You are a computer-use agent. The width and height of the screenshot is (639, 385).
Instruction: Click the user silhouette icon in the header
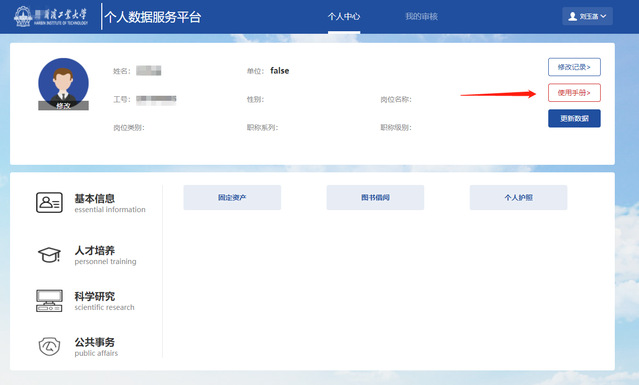(573, 16)
